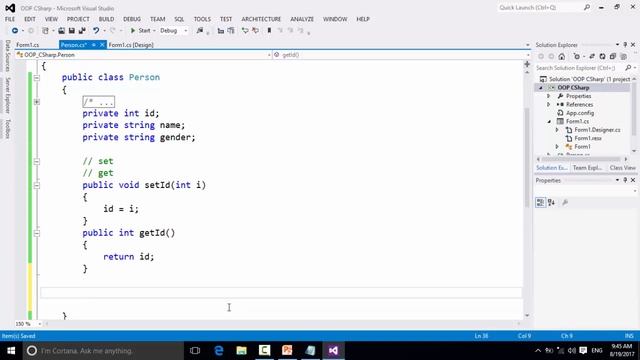The image size is (640, 360).
Task: Open the DEBUG menu
Action: 132,19
